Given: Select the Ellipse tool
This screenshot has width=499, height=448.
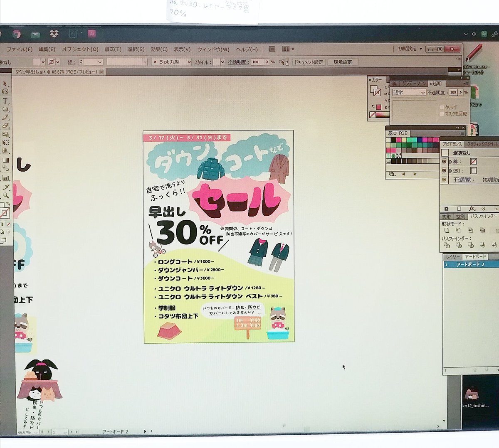Looking at the screenshot, I should click(5, 109).
